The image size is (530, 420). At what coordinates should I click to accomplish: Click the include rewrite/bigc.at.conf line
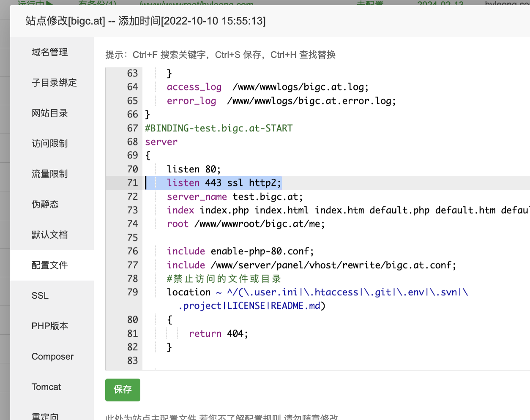coord(311,265)
